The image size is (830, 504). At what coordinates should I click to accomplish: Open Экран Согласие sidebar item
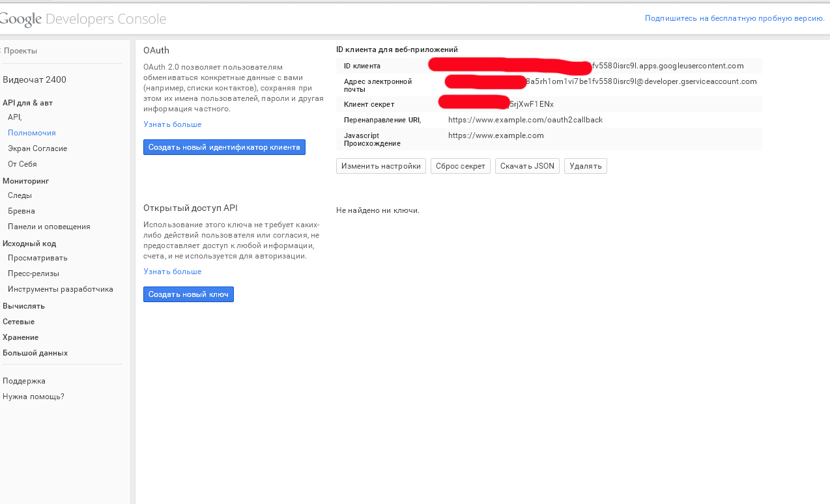click(38, 148)
